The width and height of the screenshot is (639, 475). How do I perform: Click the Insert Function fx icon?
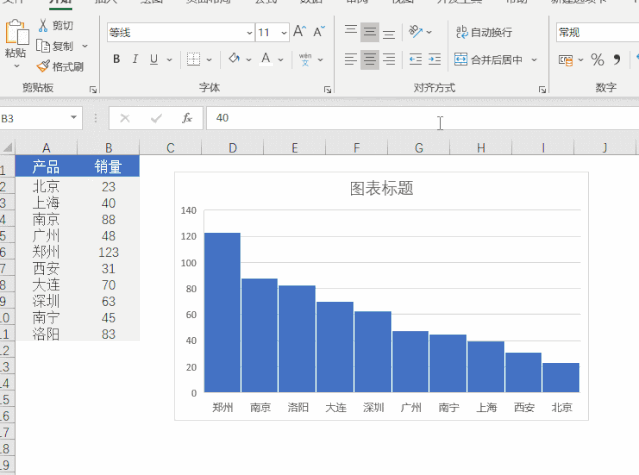187,118
